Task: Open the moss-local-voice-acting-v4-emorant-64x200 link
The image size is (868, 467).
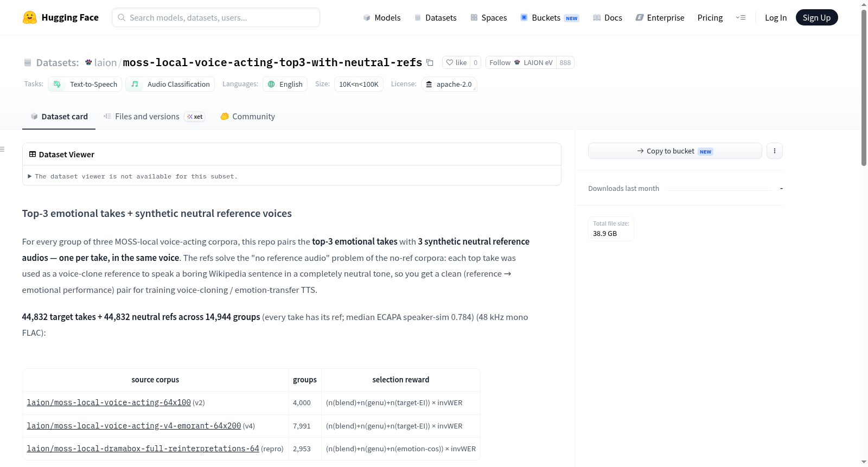Action: pyautogui.click(x=134, y=426)
